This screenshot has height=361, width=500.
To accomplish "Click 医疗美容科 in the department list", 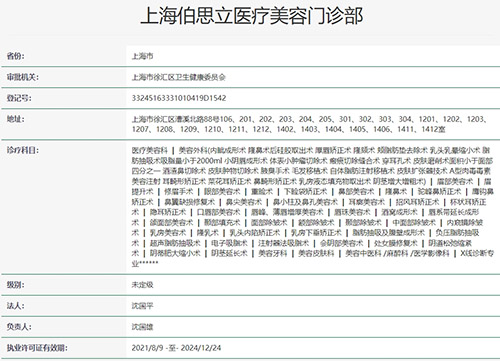I will tap(149, 150).
